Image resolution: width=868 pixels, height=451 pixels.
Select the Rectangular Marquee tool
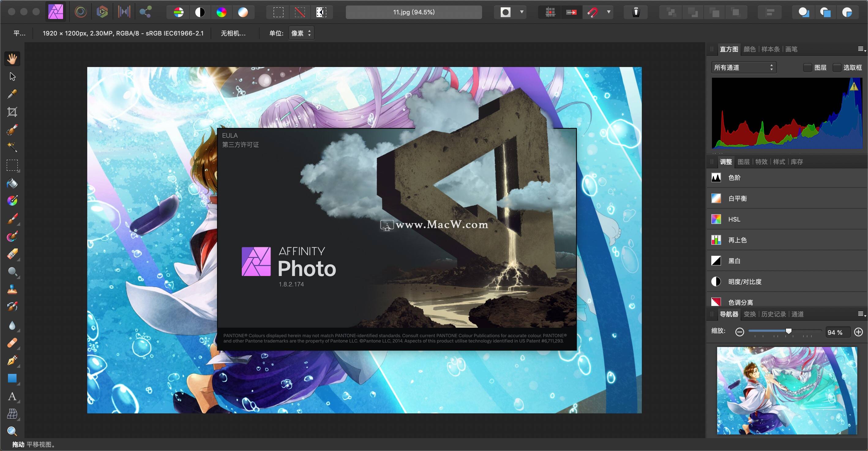point(12,166)
